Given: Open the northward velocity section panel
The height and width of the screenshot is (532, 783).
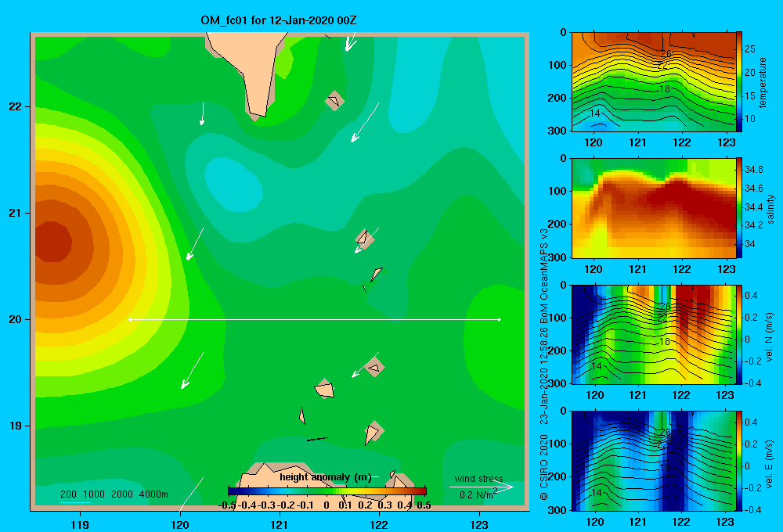Looking at the screenshot, I should point(653,334).
